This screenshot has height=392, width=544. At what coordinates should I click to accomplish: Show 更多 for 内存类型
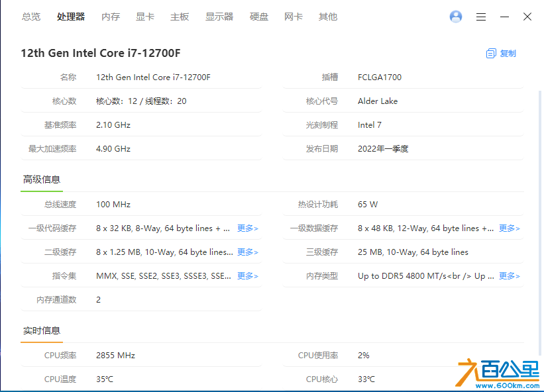coord(510,276)
